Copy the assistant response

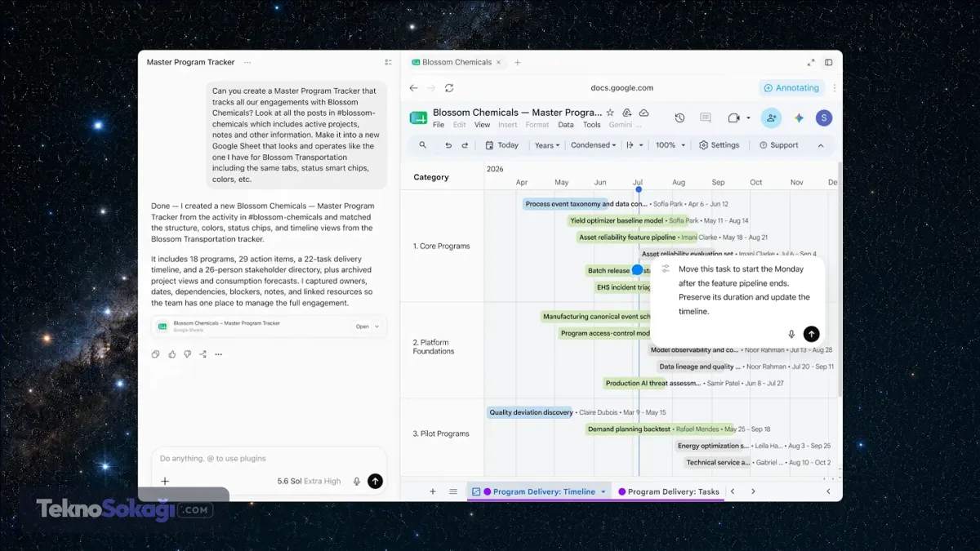point(155,354)
